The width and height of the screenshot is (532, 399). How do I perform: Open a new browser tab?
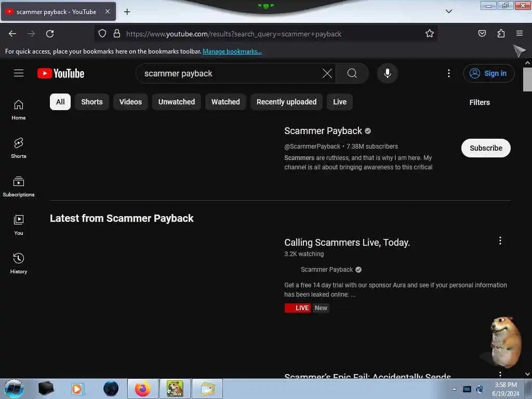pyautogui.click(x=127, y=12)
